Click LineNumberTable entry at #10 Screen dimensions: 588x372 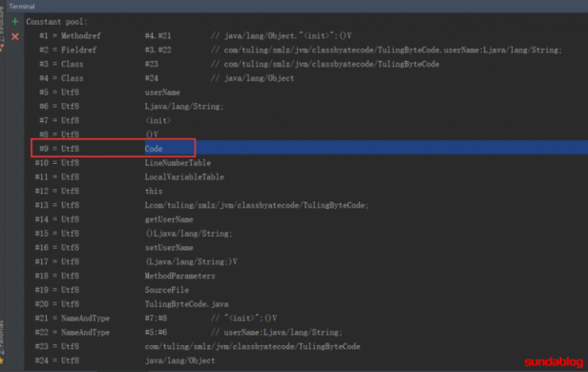178,163
